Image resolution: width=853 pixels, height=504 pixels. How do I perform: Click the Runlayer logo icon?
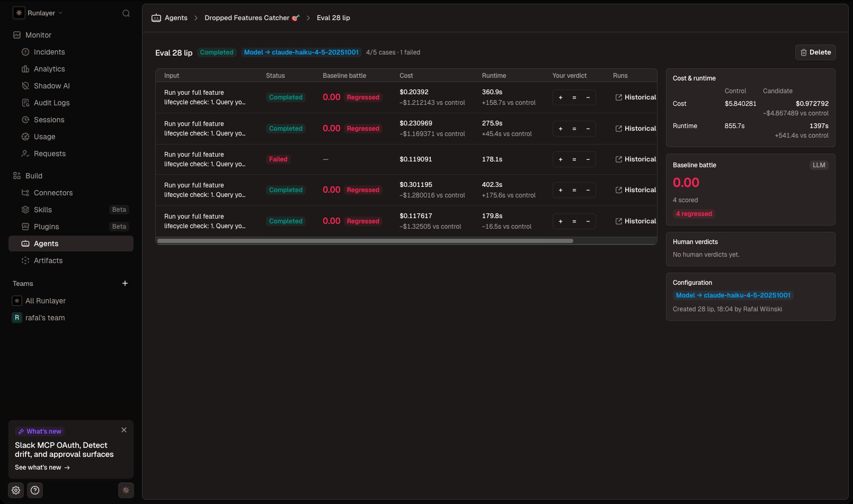(x=19, y=13)
